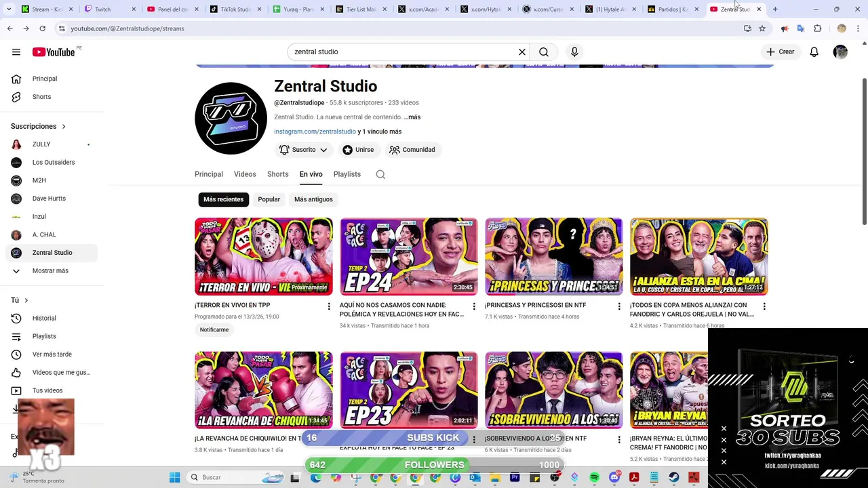Open the Suscrito notification dropdown

(x=304, y=150)
